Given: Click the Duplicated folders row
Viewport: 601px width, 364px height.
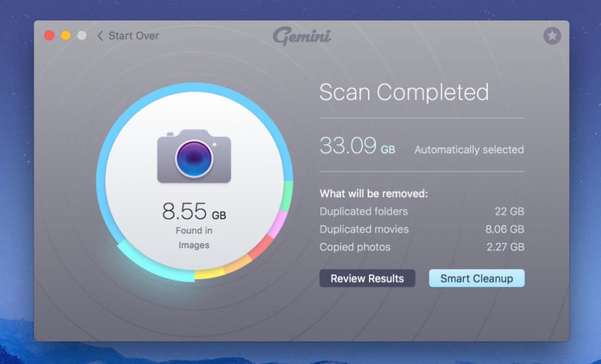Looking at the screenshot, I should (421, 211).
